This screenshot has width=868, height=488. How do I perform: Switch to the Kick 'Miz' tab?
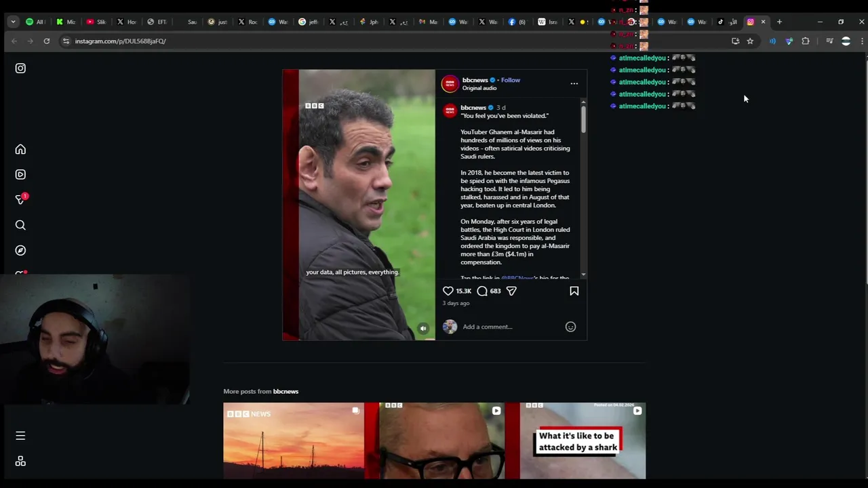pos(66,22)
